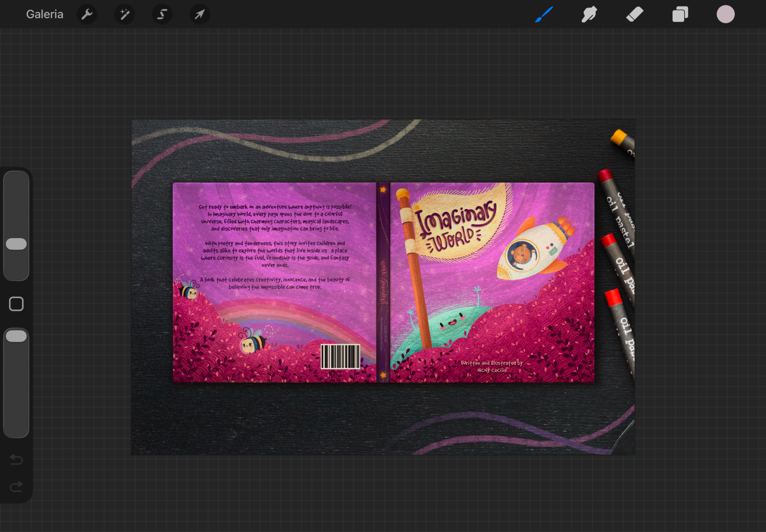Open the Actions wrench menu
Screen dimensions: 766x532
tap(87, 14)
